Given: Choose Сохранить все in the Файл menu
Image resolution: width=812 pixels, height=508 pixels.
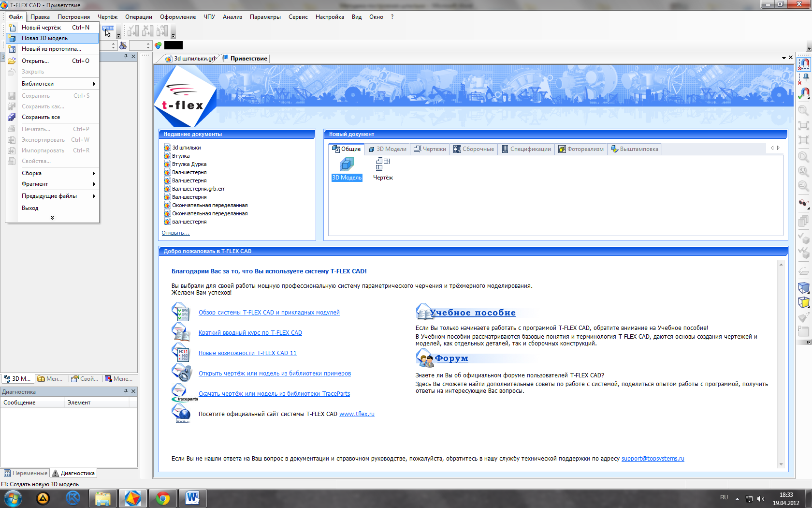Looking at the screenshot, I should tap(52, 117).
